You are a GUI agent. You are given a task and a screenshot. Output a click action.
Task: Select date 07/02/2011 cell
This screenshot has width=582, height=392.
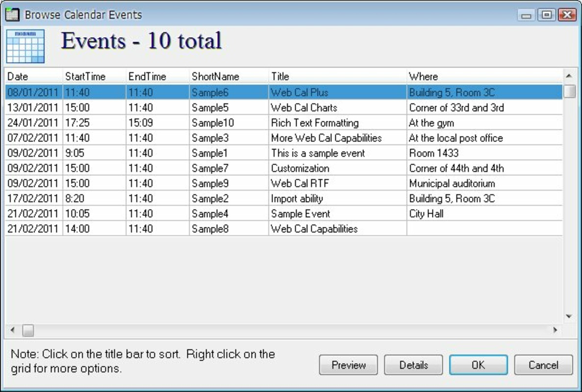[x=34, y=138]
